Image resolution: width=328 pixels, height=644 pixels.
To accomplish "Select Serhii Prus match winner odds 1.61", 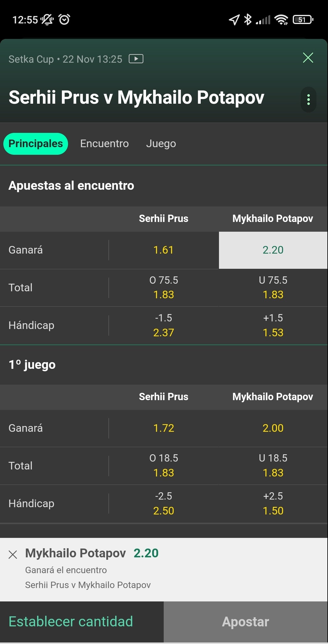I will [164, 250].
